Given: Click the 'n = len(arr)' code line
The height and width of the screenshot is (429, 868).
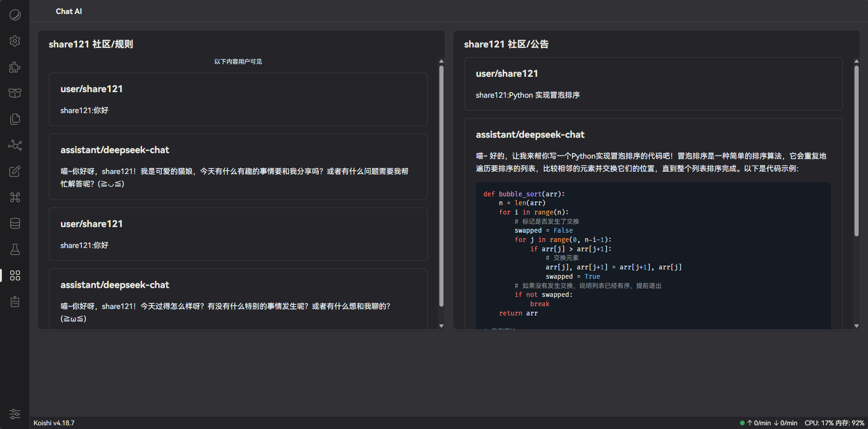Looking at the screenshot, I should coord(522,203).
